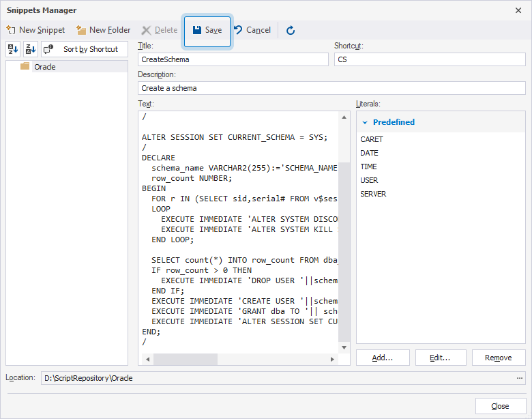Click the Close button

pos(501,406)
